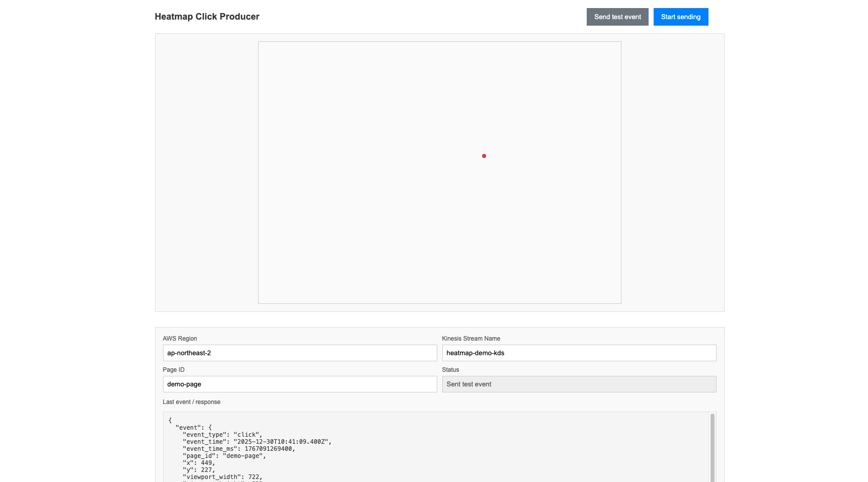Click the Heatmap Click Producer heading
This screenshot has width=868, height=482.
click(207, 17)
